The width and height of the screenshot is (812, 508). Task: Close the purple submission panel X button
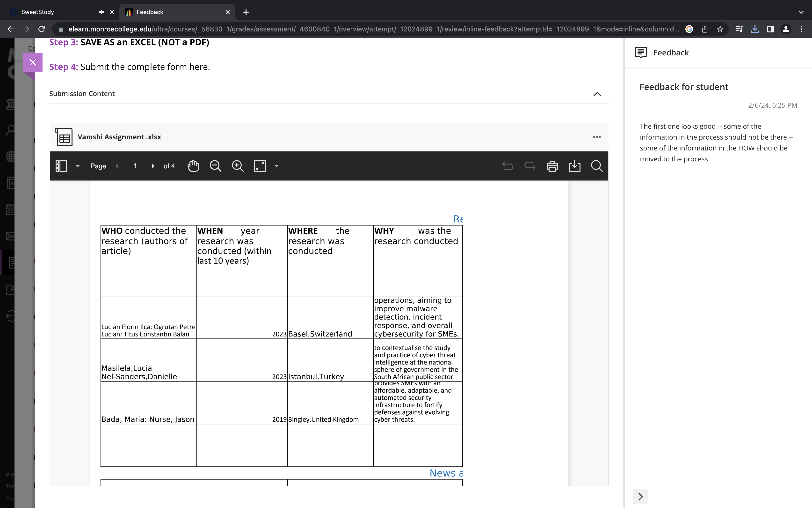coord(33,62)
